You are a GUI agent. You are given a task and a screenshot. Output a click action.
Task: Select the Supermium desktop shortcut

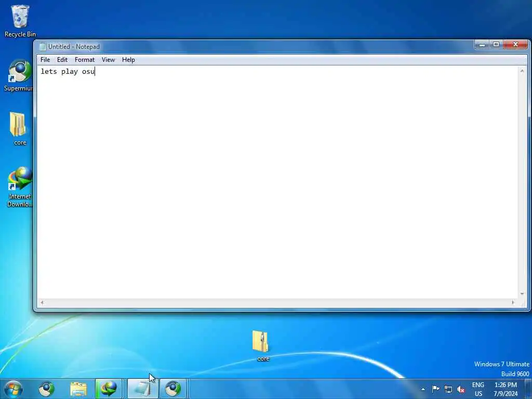19,75
